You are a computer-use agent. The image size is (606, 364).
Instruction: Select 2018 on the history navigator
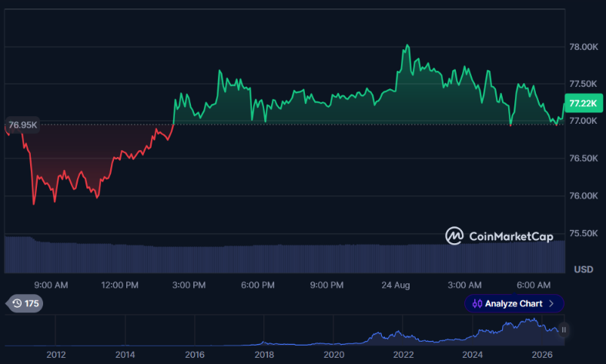click(x=264, y=355)
